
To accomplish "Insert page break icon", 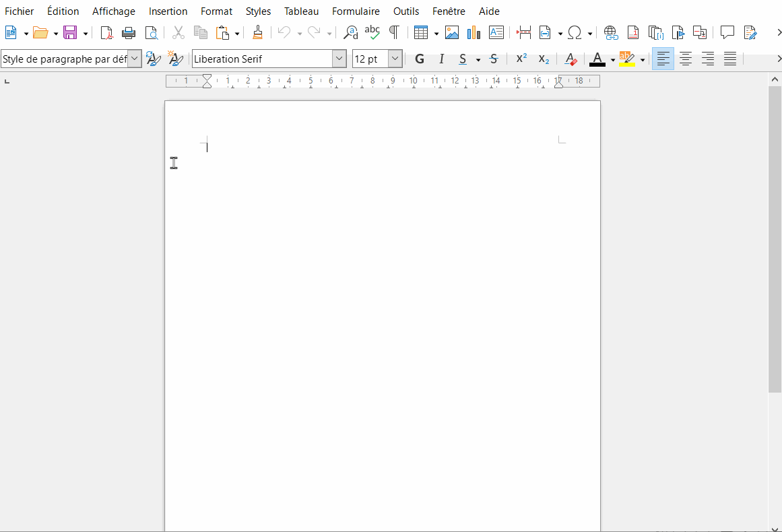I will coord(523,33).
